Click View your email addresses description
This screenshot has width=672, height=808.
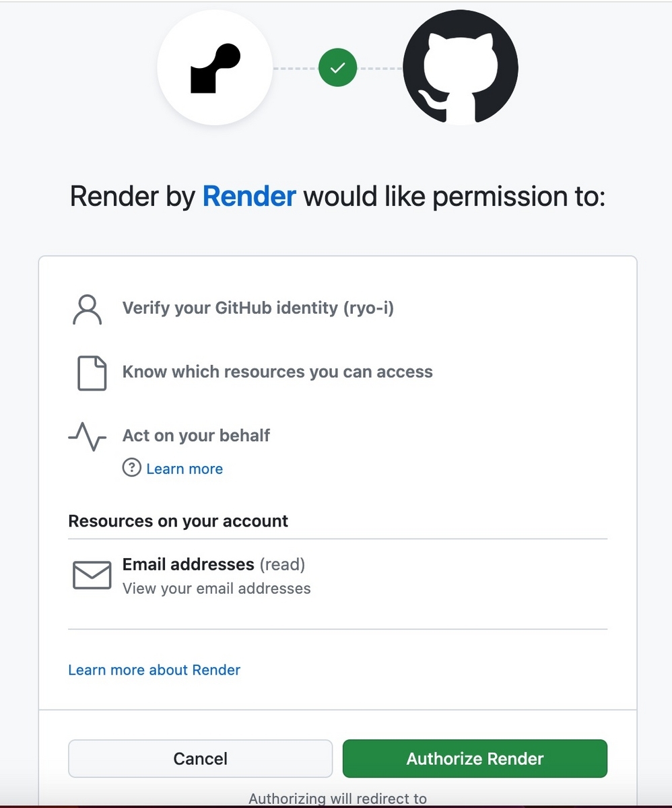[217, 588]
